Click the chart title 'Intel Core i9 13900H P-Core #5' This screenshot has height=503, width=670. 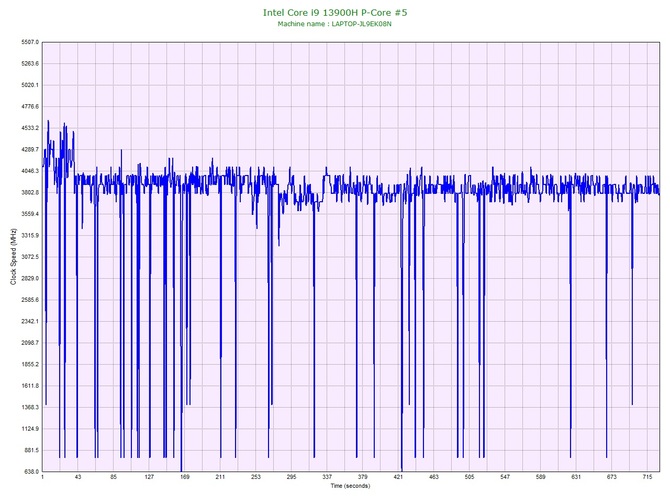[x=335, y=12]
